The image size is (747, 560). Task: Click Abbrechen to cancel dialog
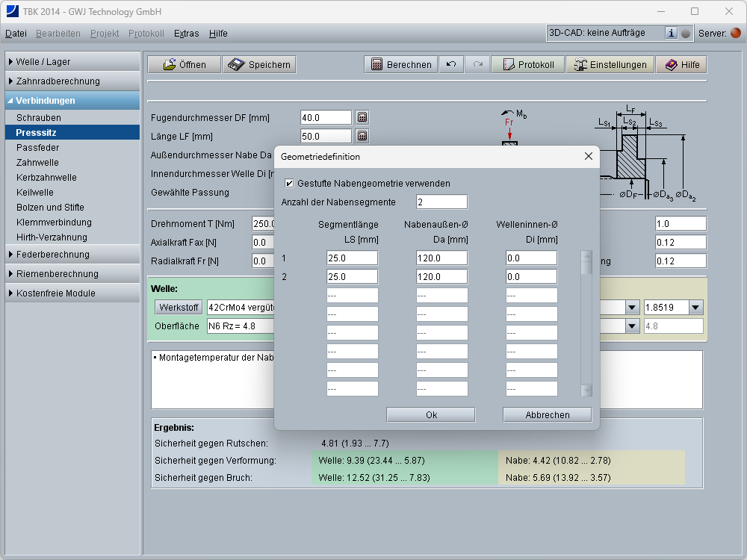tap(547, 414)
